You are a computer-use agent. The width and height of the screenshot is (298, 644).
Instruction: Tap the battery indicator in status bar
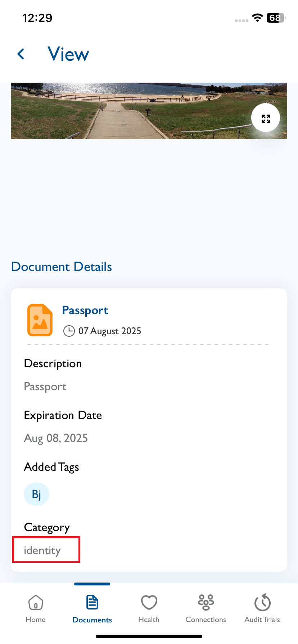(x=276, y=18)
